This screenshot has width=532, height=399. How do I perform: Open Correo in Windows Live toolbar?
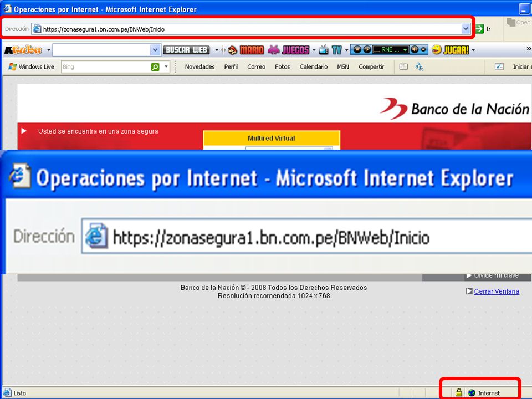pos(256,67)
